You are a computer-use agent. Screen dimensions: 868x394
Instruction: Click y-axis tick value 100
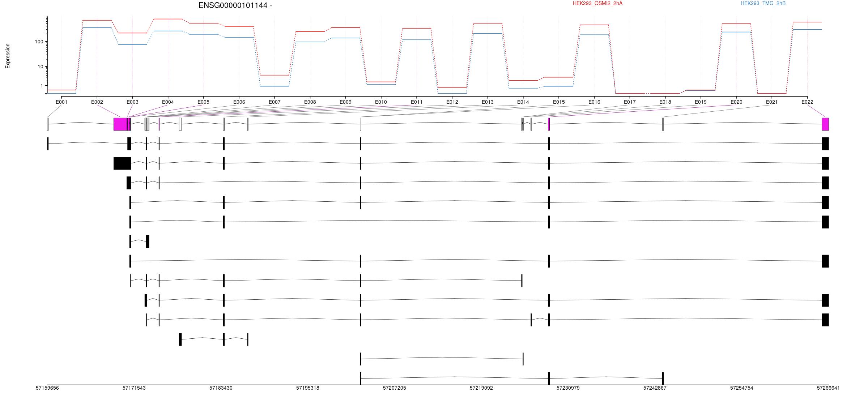[39, 42]
